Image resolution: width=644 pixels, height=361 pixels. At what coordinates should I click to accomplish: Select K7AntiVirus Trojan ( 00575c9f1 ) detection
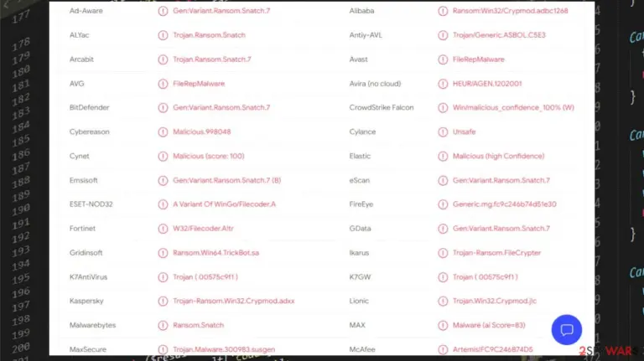pos(205,276)
